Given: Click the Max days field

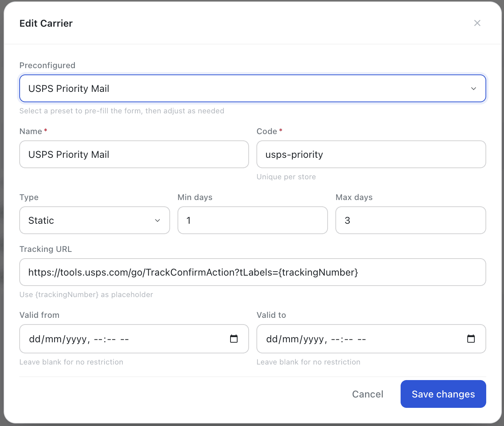Looking at the screenshot, I should pos(411,220).
